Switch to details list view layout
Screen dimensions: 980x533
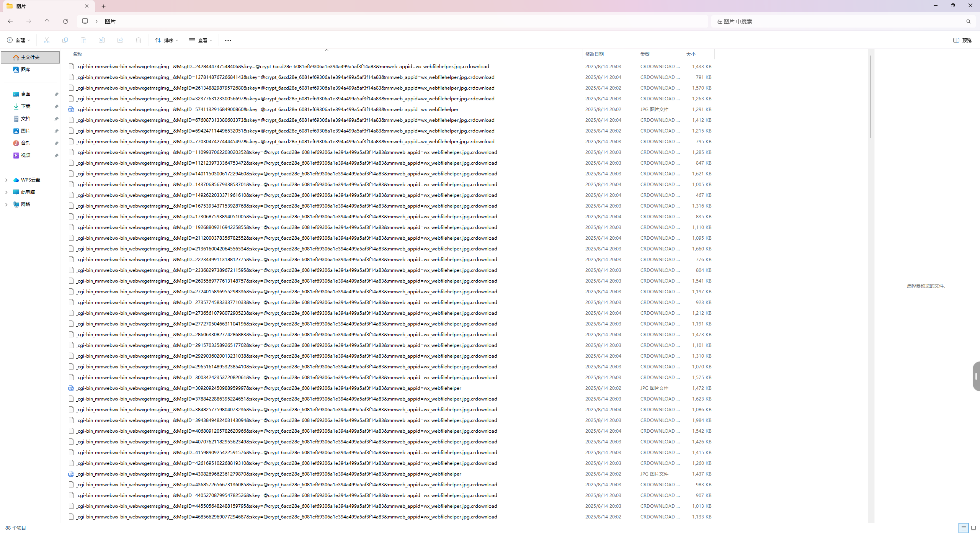964,528
